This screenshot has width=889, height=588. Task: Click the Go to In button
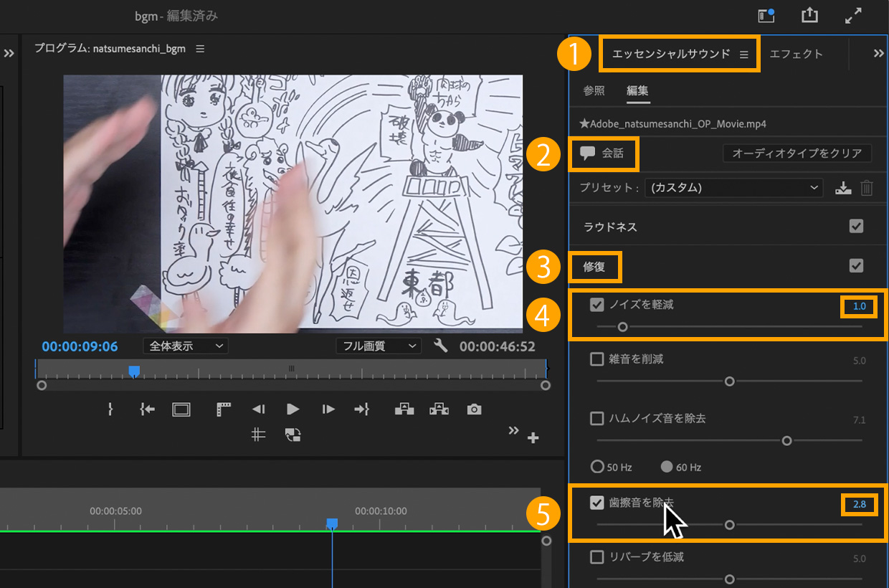(147, 409)
